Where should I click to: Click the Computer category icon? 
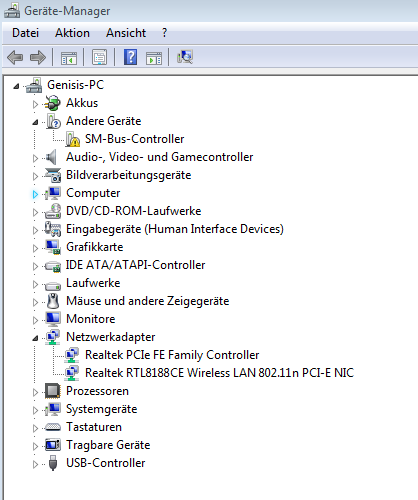tap(53, 193)
